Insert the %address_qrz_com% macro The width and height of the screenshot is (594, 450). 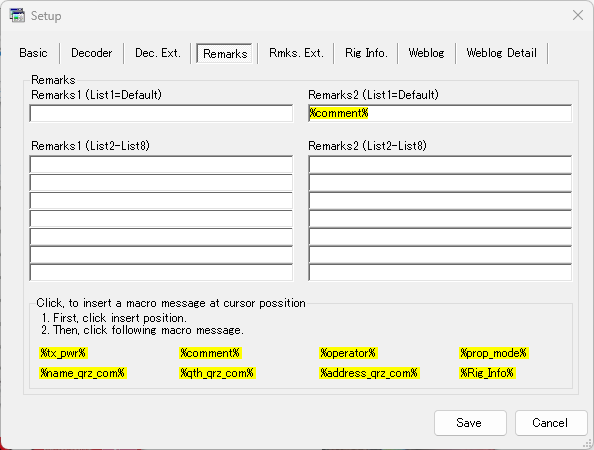click(x=369, y=373)
